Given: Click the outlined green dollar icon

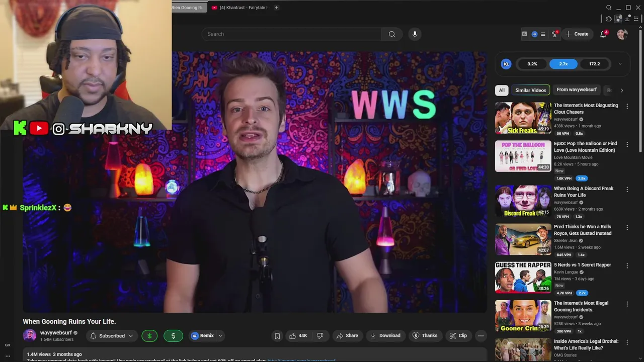Looking at the screenshot, I should click(149, 336).
